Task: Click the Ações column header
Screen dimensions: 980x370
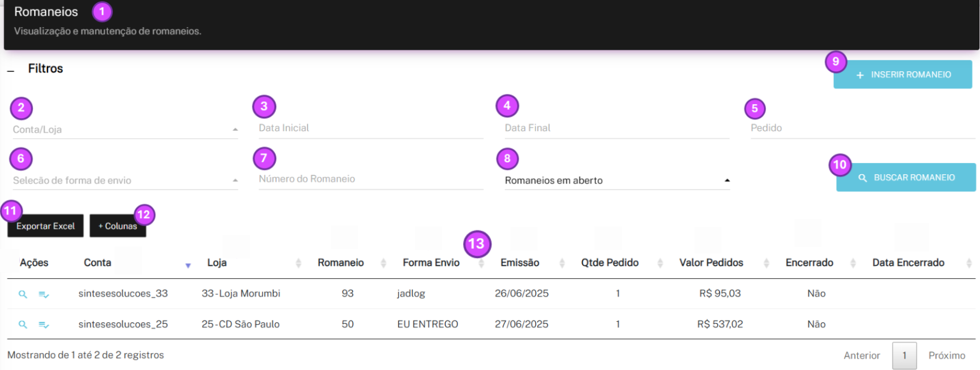Action: coord(34,263)
